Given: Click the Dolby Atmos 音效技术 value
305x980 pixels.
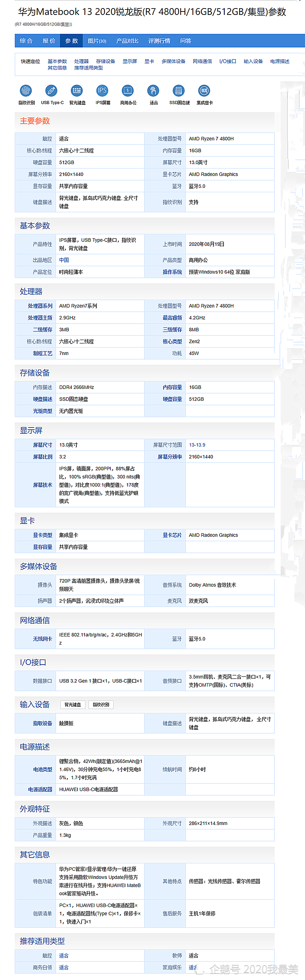Looking at the screenshot, I should (212, 585).
